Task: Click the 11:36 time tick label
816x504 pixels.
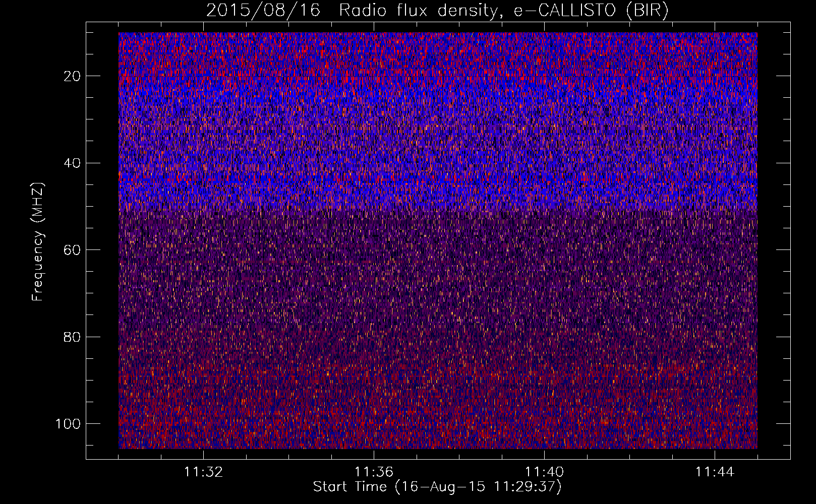Action: coord(374,472)
